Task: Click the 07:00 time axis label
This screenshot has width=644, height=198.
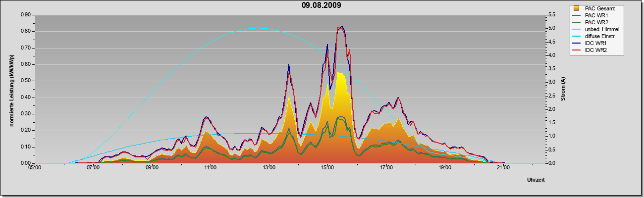Action: (x=93, y=168)
